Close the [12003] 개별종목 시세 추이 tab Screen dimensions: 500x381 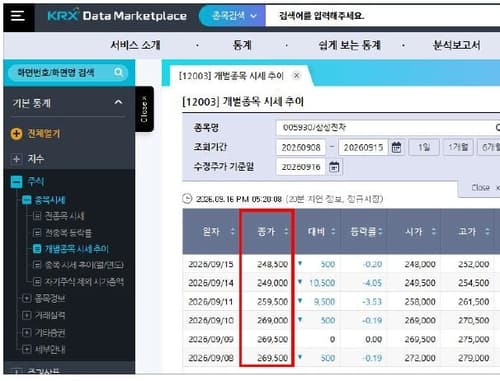[x=296, y=76]
